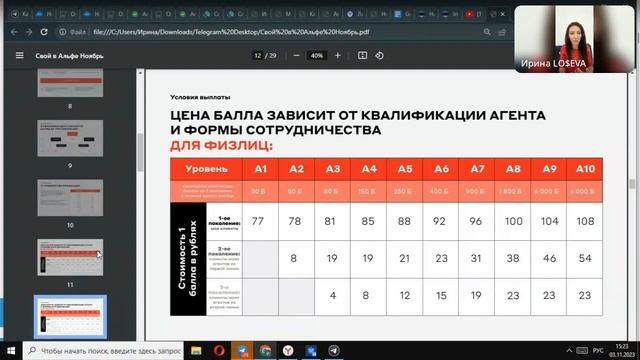Click the 'ДЛЯ ФИЗЛИЦ:' red heading
Viewport: 640px width, 360px height.
(221, 145)
